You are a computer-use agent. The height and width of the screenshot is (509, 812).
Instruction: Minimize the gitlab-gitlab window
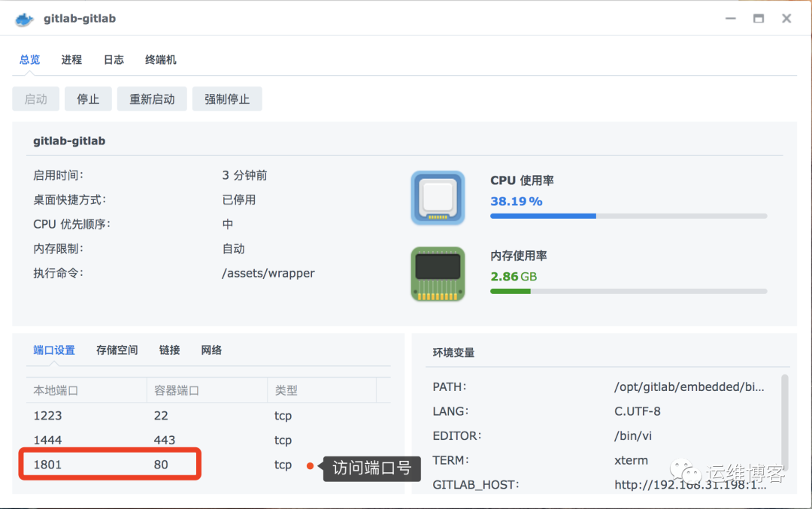pyautogui.click(x=731, y=19)
